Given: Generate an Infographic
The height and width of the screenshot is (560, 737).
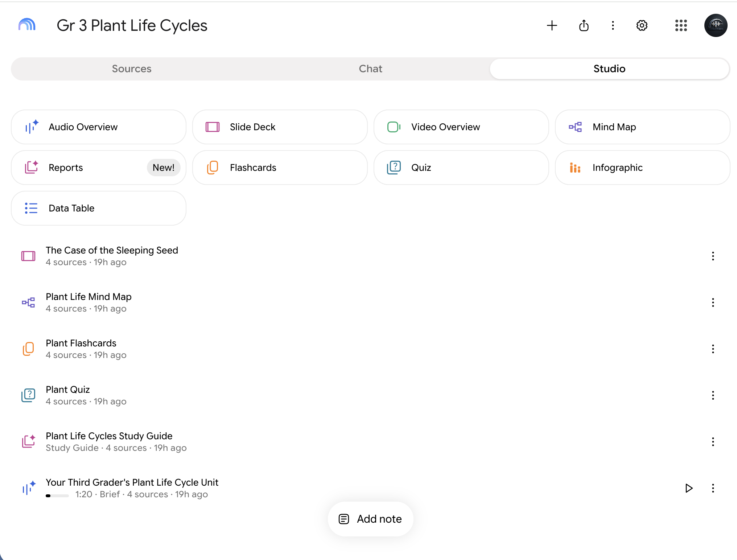Looking at the screenshot, I should pos(643,168).
